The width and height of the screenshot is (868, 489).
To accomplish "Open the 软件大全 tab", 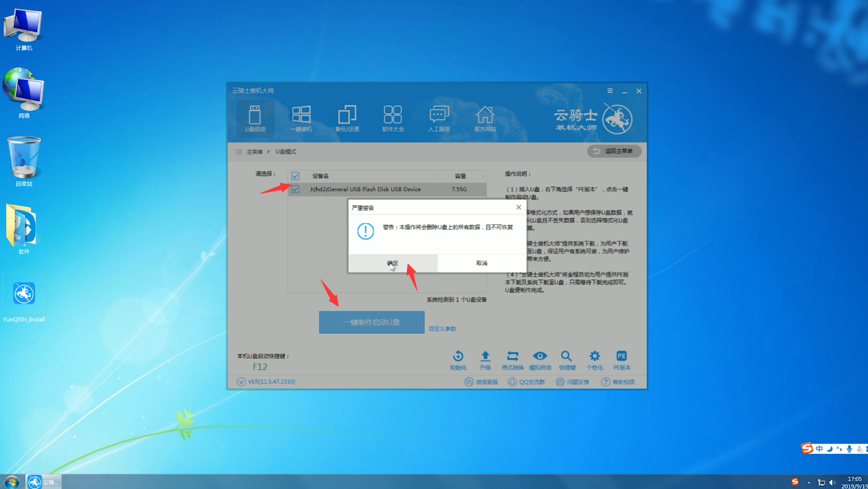I will click(393, 118).
